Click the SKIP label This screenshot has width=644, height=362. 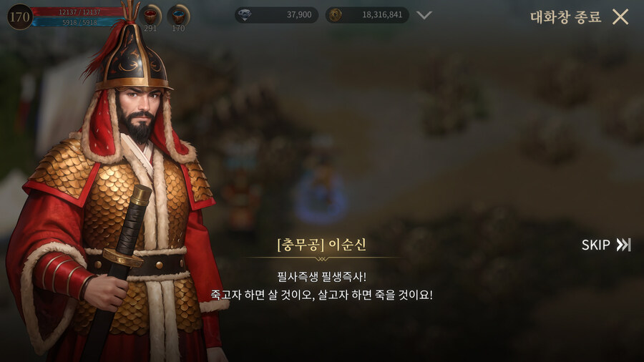[x=595, y=245]
